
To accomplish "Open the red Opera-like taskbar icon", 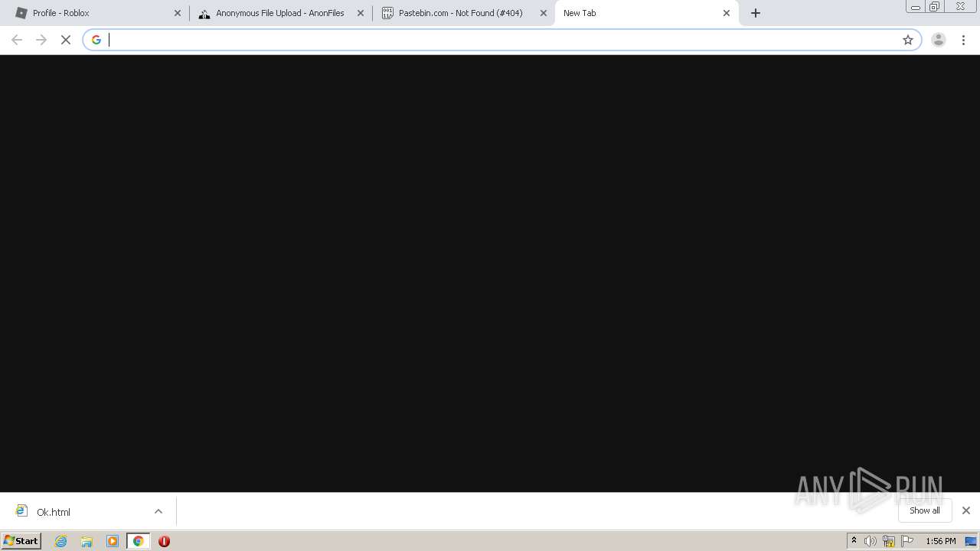I will [164, 541].
